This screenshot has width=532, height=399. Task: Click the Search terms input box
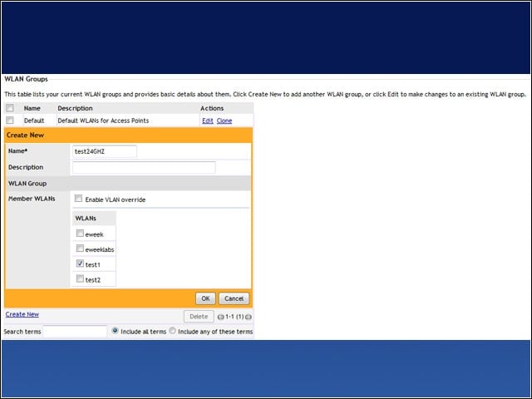point(75,332)
